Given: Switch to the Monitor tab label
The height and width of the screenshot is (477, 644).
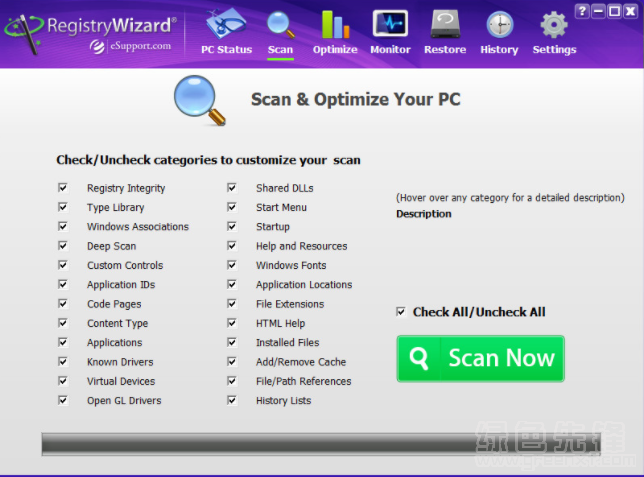Looking at the screenshot, I should coord(390,50).
